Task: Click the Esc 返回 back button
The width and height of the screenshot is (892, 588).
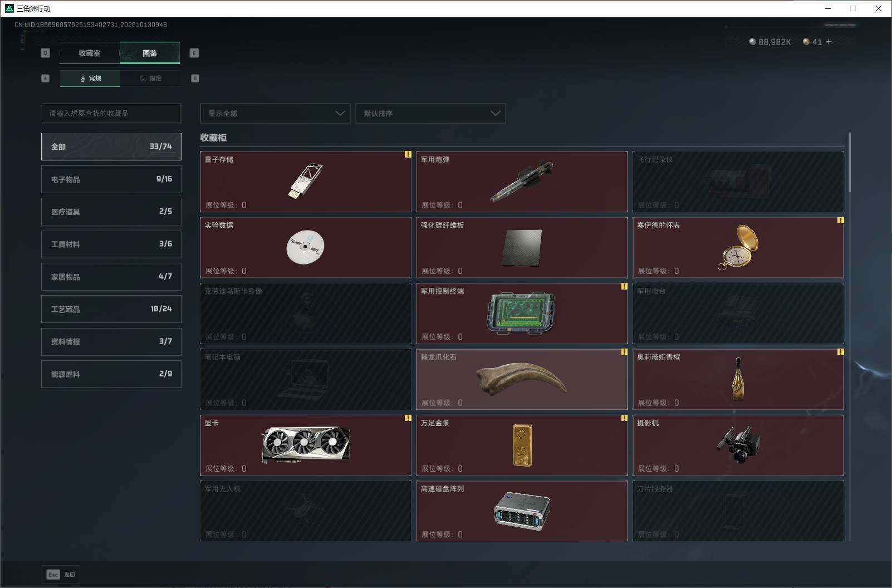Action: coord(61,574)
